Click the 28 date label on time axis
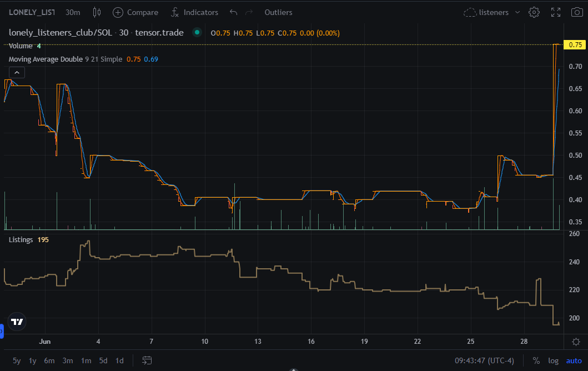 [x=524, y=342]
